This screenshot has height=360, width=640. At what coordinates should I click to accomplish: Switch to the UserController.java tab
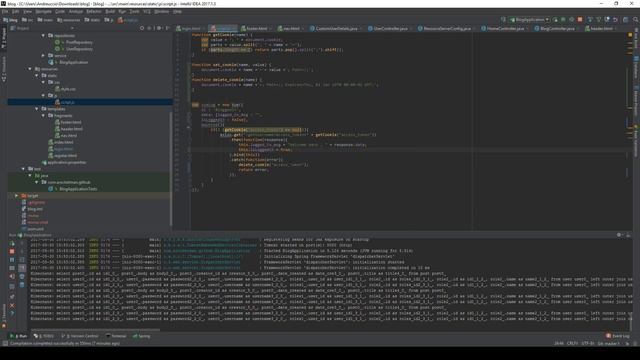(x=390, y=29)
